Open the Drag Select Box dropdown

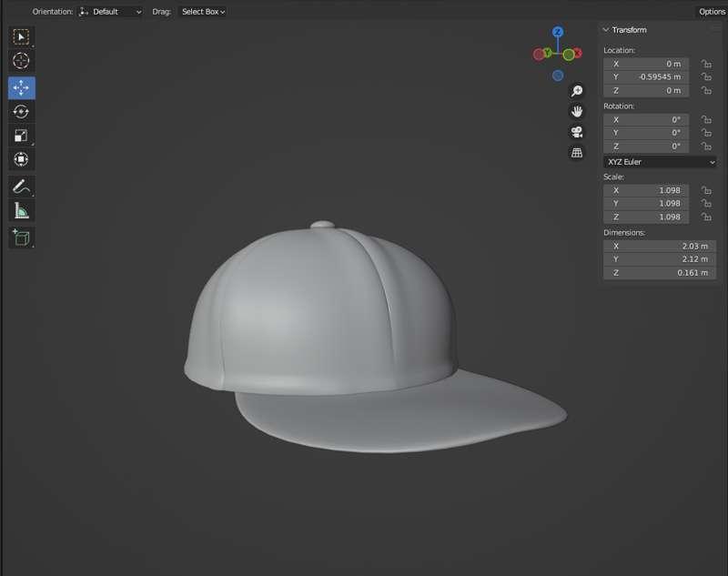pyautogui.click(x=203, y=12)
